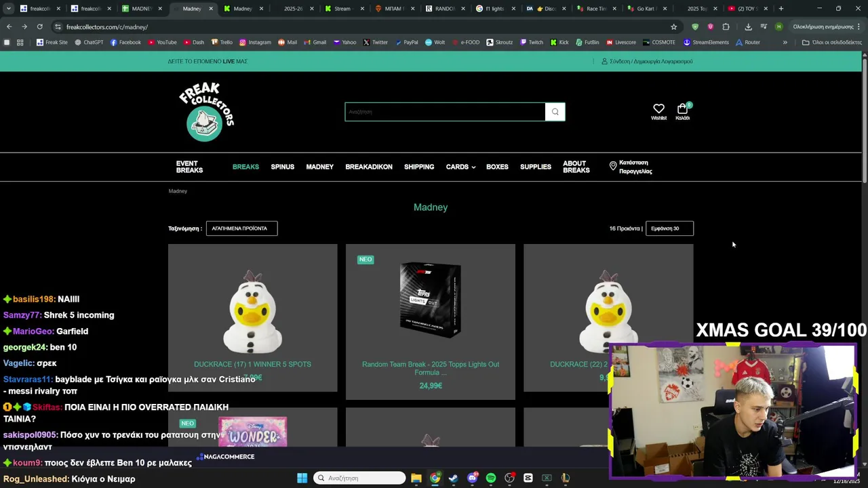Open browser extensions puzzle icon
This screenshot has height=488, width=868.
click(x=726, y=26)
